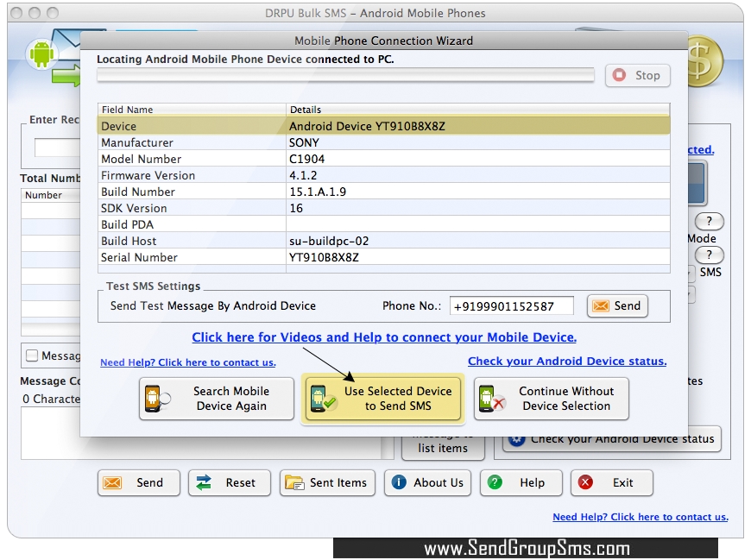The height and width of the screenshot is (560, 751).
Task: Click the SMS question mark help icon
Action: [710, 255]
